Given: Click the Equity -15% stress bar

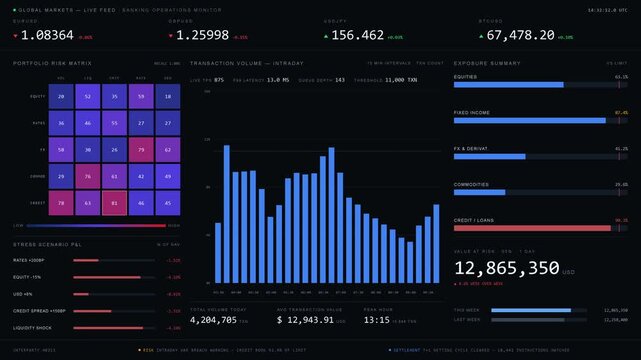Looking at the screenshot, I should [x=114, y=277].
